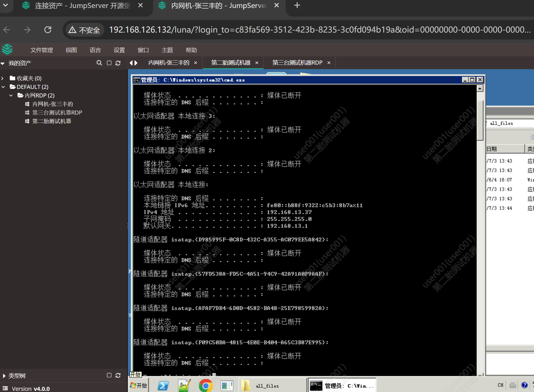Click the JumpServer logo icon
Image resolution: width=534 pixels, height=392 pixels.
pos(7,50)
